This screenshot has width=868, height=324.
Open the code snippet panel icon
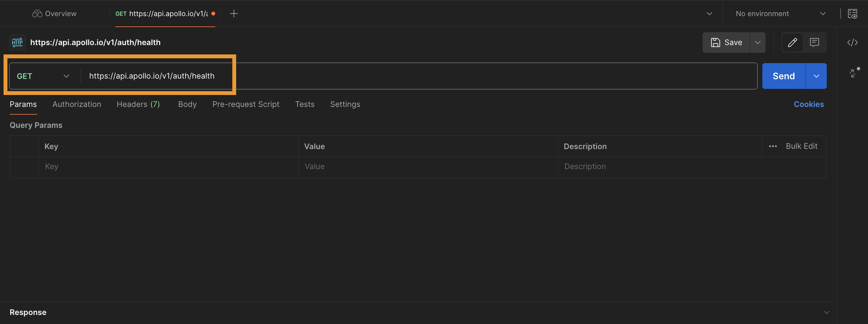coord(852,43)
